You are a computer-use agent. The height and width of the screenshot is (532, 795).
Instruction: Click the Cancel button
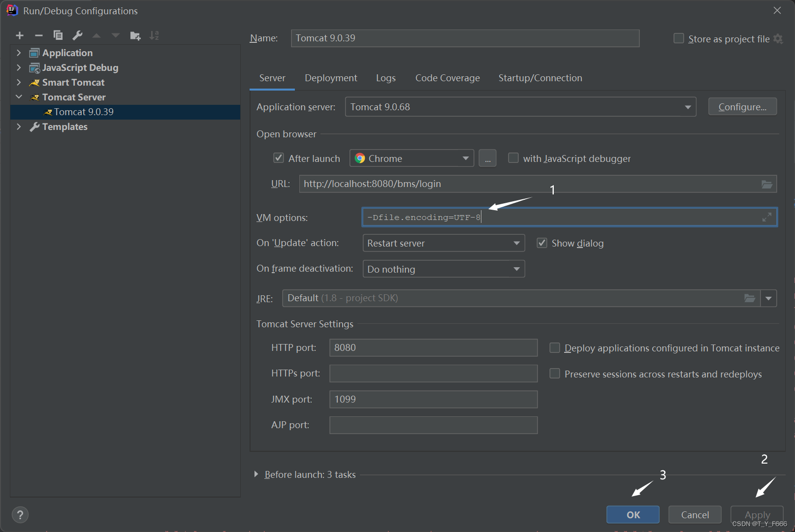coord(695,515)
